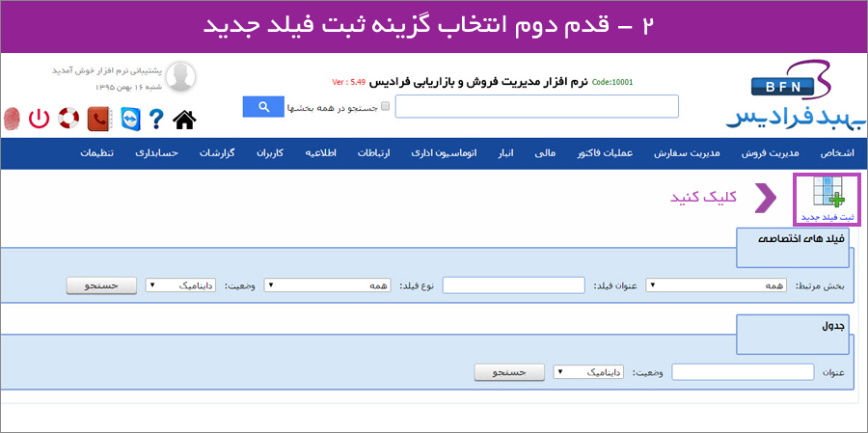The height and width of the screenshot is (433, 868).
Task: Expand the 'وضعیت' dropdown in custom fields section
Action: click(x=180, y=284)
